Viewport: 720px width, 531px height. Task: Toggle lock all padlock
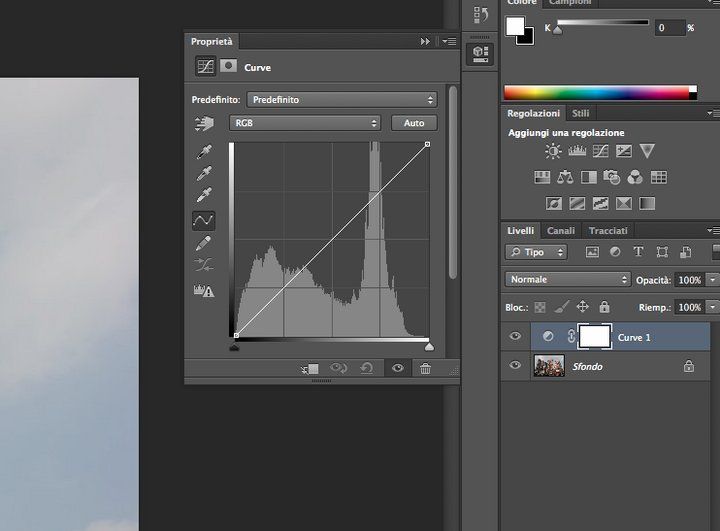(x=604, y=306)
